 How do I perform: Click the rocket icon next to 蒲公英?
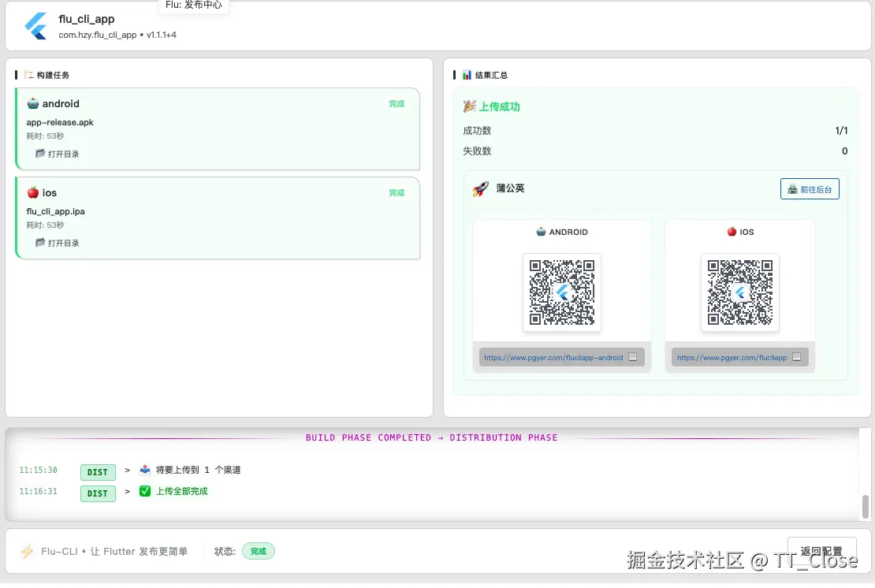click(x=481, y=188)
